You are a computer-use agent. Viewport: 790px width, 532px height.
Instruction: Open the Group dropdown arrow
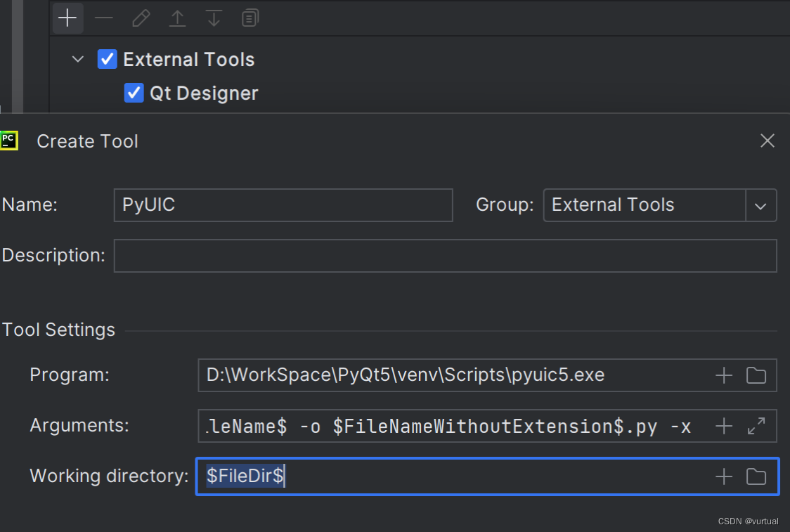(x=760, y=205)
